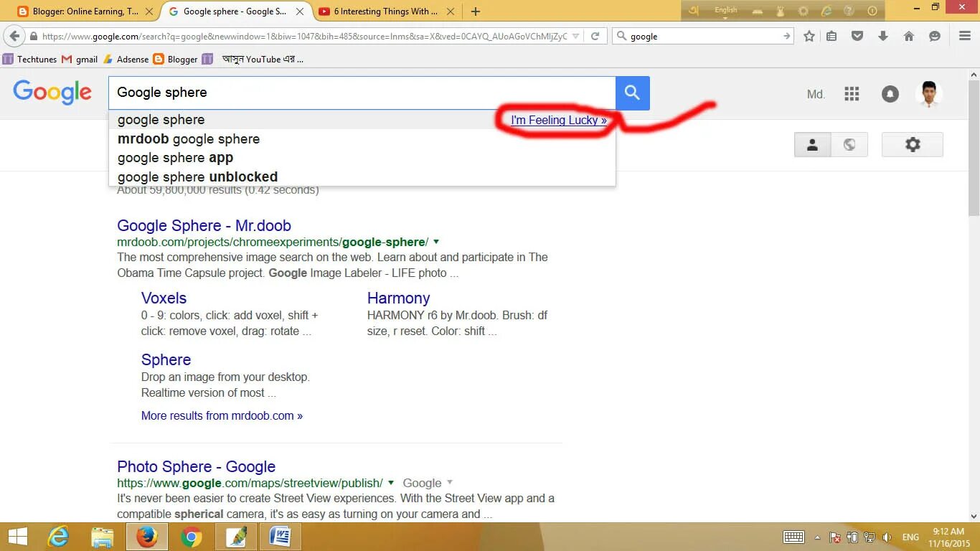Open Firefox Hello chat icon
Image resolution: width=980 pixels, height=551 pixels.
(x=934, y=36)
